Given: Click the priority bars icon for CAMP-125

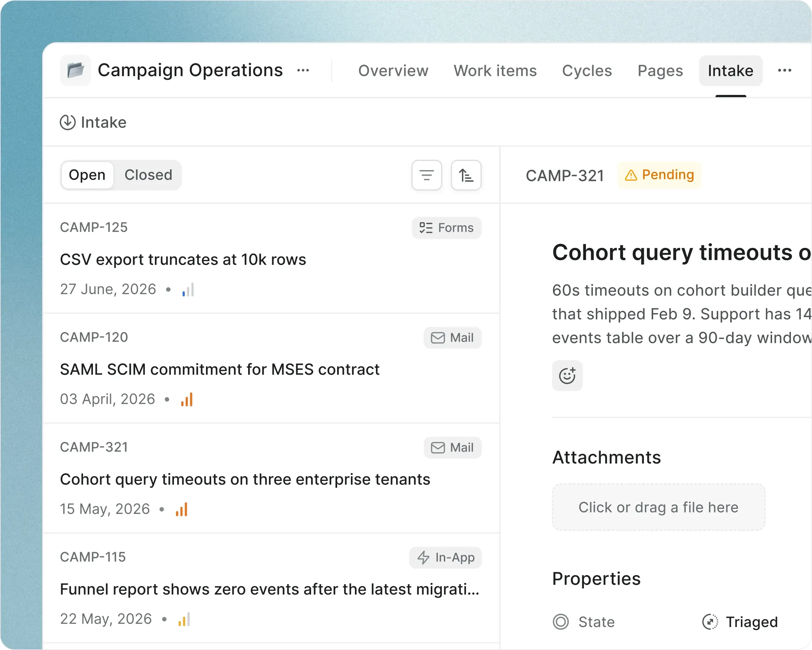Looking at the screenshot, I should [x=188, y=290].
